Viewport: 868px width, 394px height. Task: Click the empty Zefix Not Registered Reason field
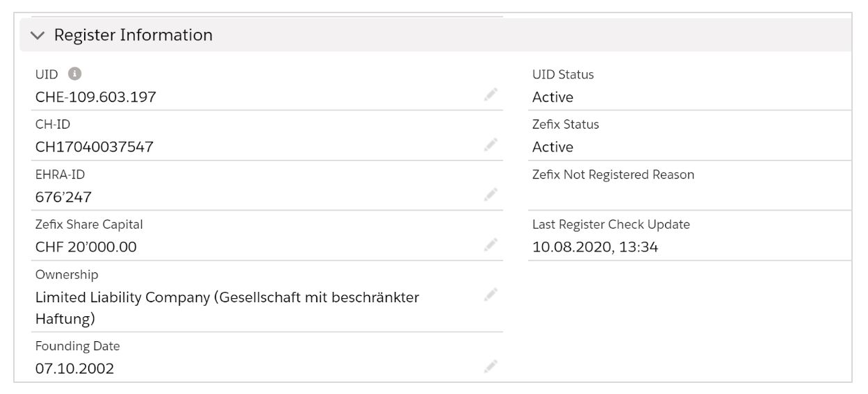click(x=688, y=197)
